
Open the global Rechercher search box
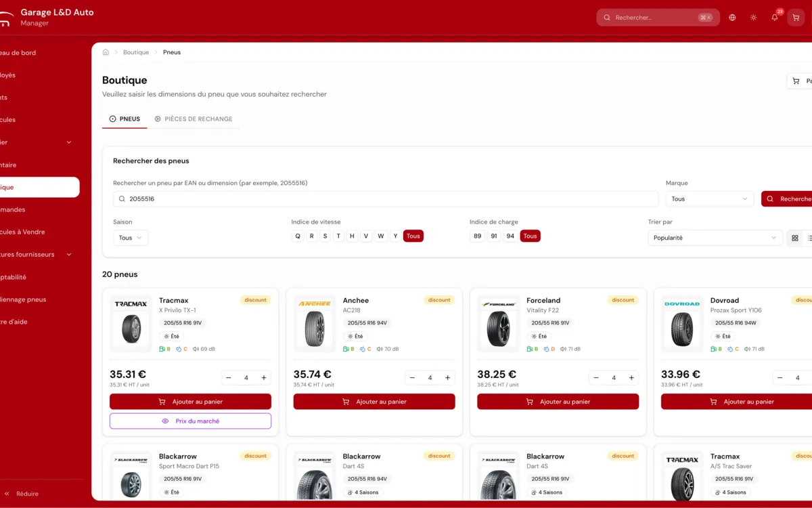tap(658, 18)
